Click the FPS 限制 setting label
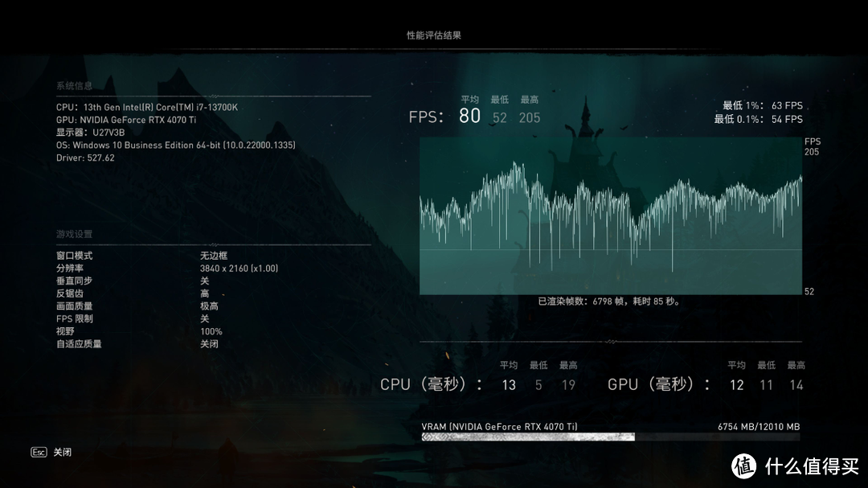This screenshot has height=488, width=868. click(x=74, y=319)
